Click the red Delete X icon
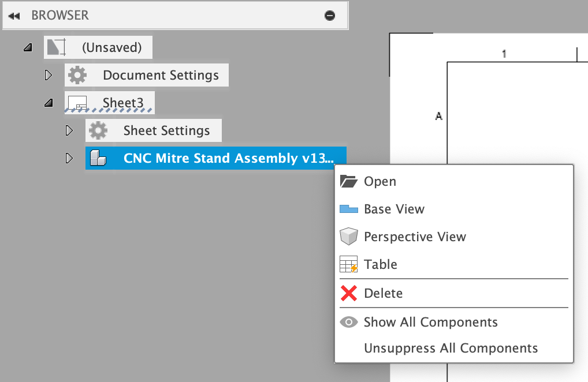This screenshot has height=382, width=588. pyautogui.click(x=348, y=293)
